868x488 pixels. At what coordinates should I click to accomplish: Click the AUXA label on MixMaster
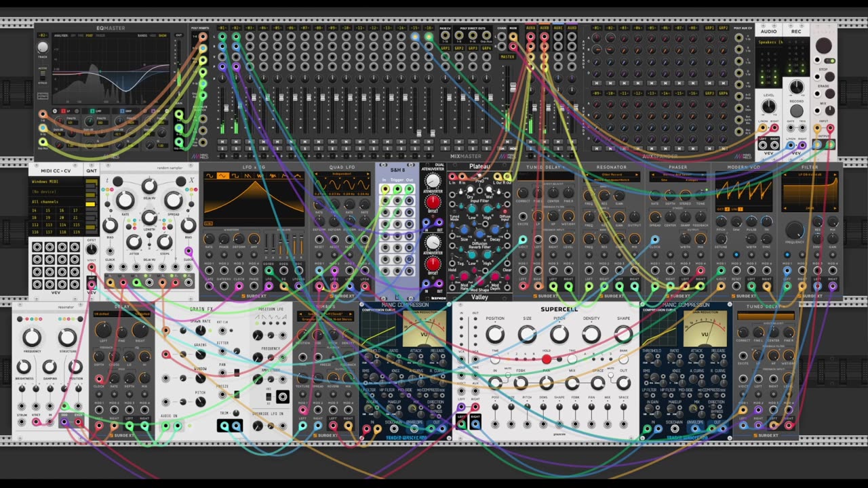[x=531, y=28]
